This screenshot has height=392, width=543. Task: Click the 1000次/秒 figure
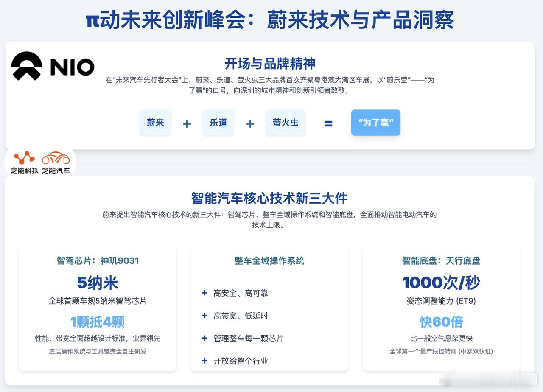click(x=441, y=283)
